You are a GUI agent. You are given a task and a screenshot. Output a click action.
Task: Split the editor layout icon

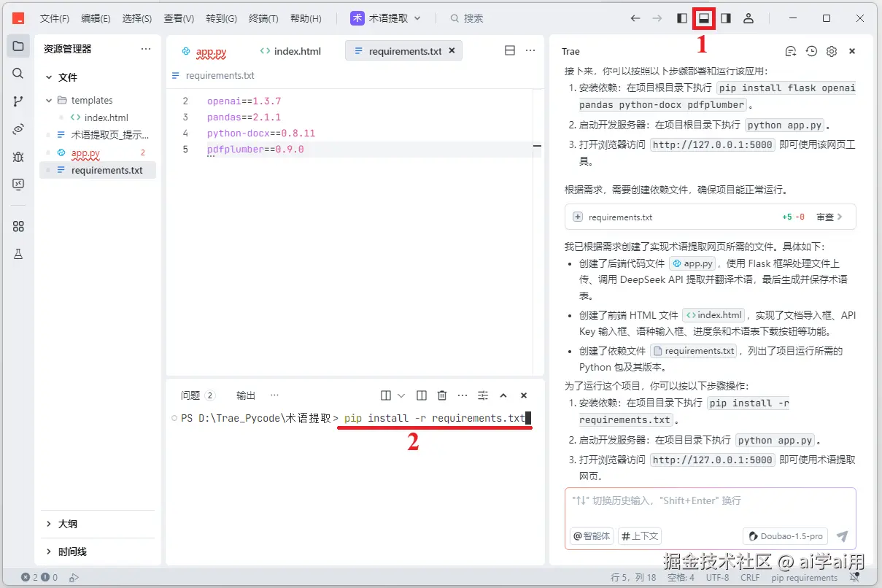(x=510, y=50)
